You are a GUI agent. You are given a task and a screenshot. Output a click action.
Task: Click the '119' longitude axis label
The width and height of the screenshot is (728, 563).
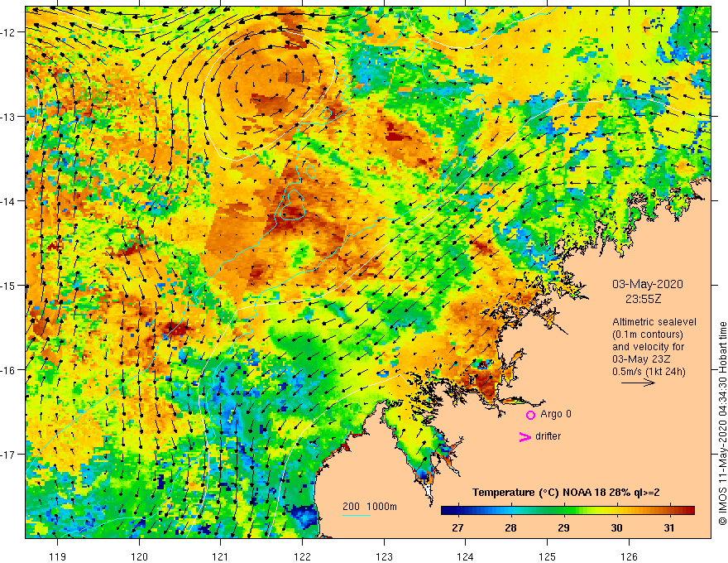(58, 556)
